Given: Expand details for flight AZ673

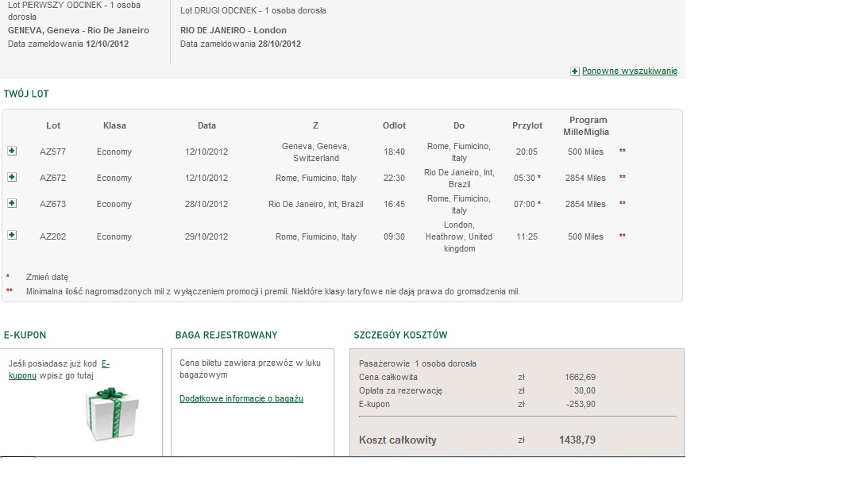Looking at the screenshot, I should tap(12, 203).
